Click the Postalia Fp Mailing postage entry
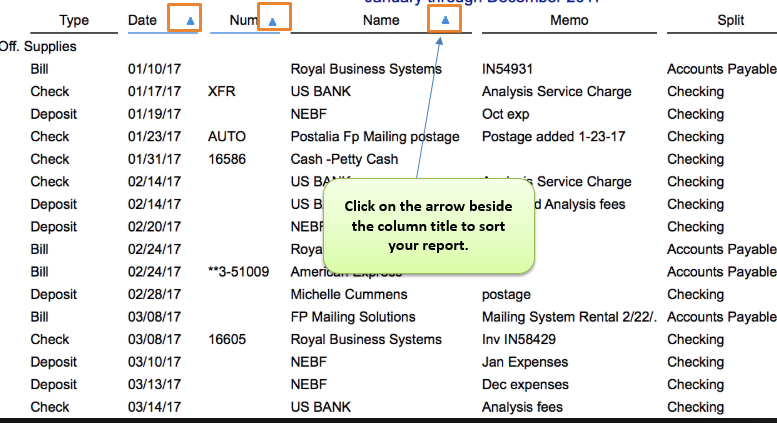777x423 pixels. tap(375, 137)
